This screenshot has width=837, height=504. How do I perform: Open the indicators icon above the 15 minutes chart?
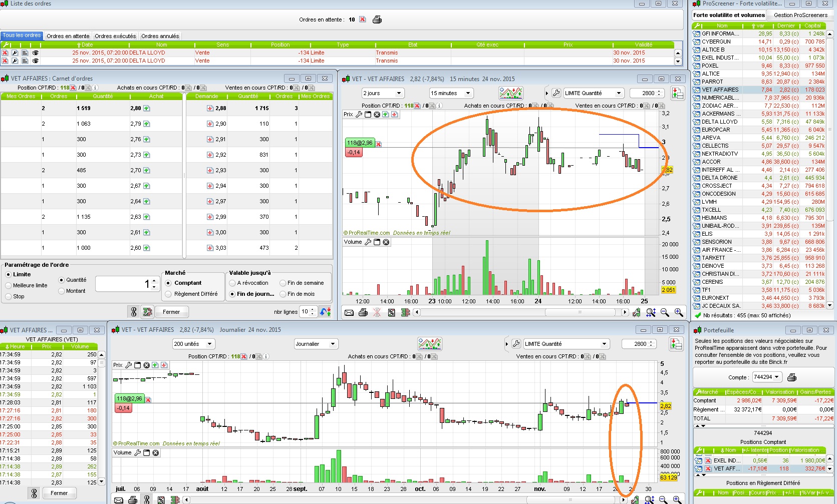coord(511,93)
